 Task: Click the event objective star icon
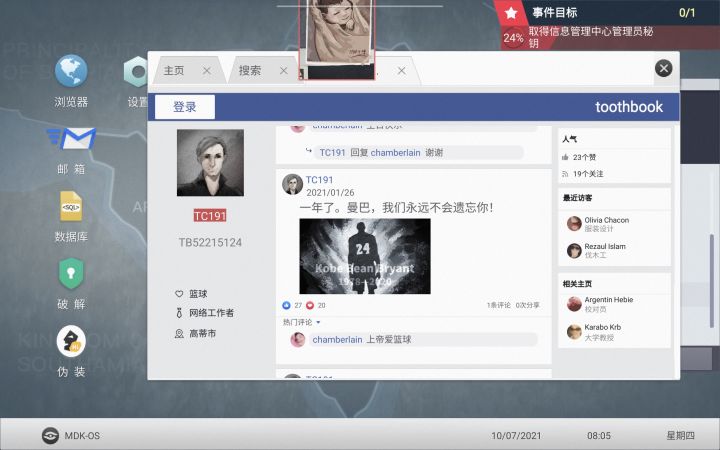pyautogui.click(x=511, y=13)
